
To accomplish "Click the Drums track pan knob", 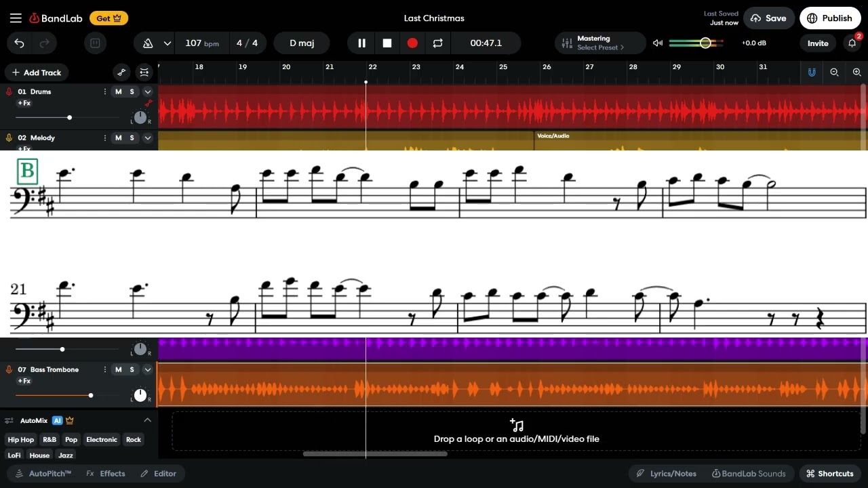I will coord(140,117).
